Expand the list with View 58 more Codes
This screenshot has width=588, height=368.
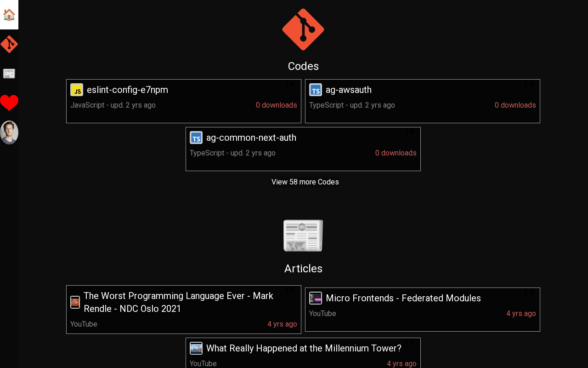click(305, 182)
